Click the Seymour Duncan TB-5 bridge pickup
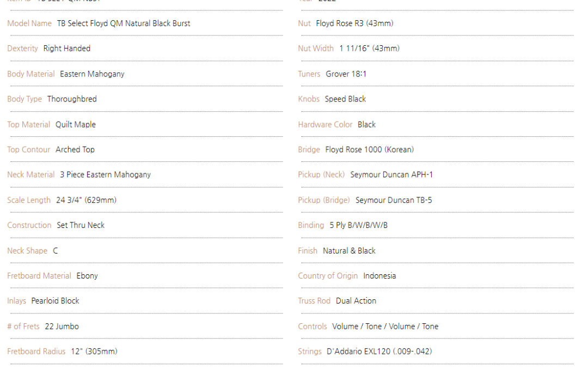 point(394,200)
